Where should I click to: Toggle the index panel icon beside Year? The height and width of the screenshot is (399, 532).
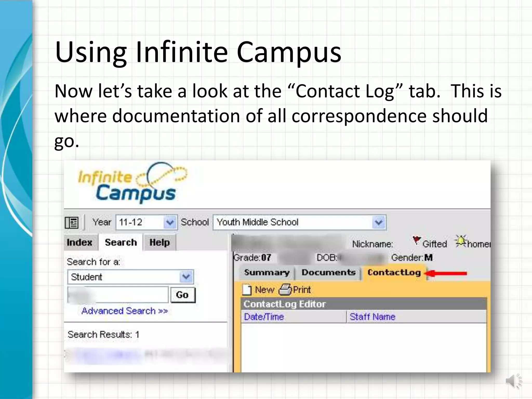pos(72,223)
